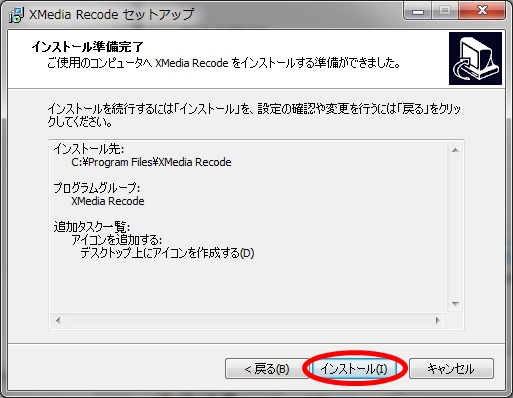Click the XMedia Recode setup title bar icon
This screenshot has width=513, height=398.
pyautogui.click(x=16, y=15)
